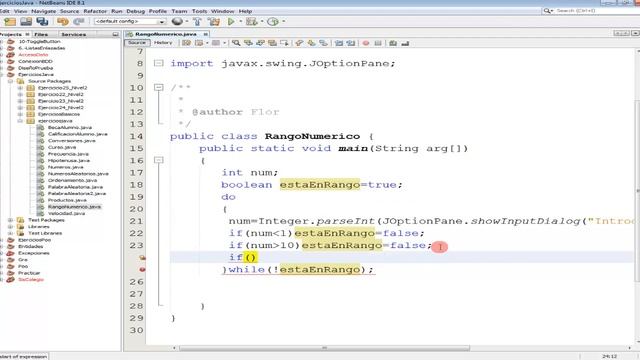Screen dimensions: 640x360
Task: Click the horizontal scrollbar under the editor
Action: coord(324,348)
